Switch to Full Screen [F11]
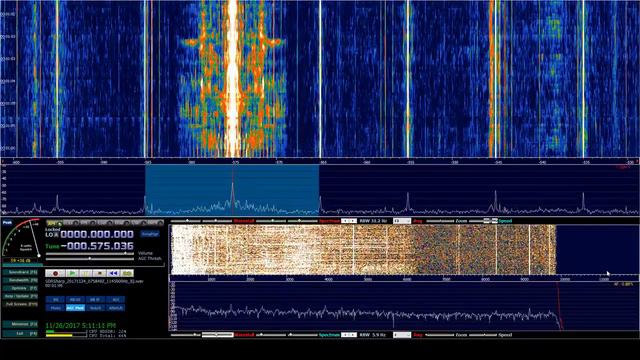 [20, 304]
